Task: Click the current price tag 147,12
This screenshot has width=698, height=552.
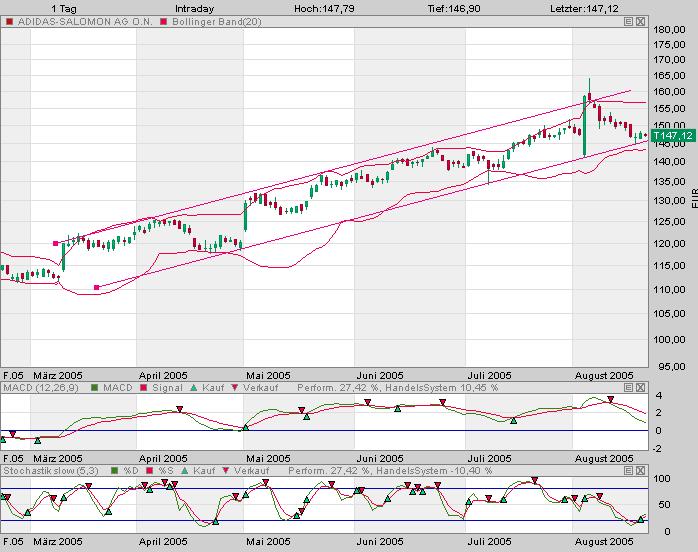Action: tap(671, 136)
